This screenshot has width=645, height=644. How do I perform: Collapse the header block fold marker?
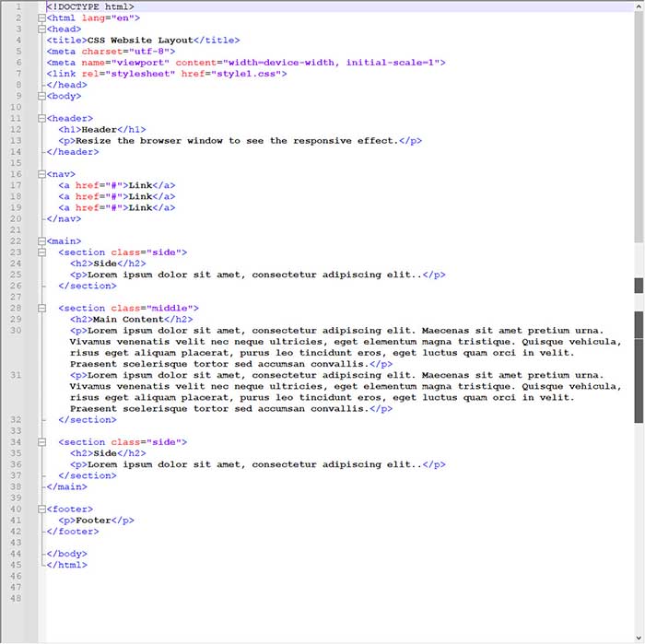(41, 119)
